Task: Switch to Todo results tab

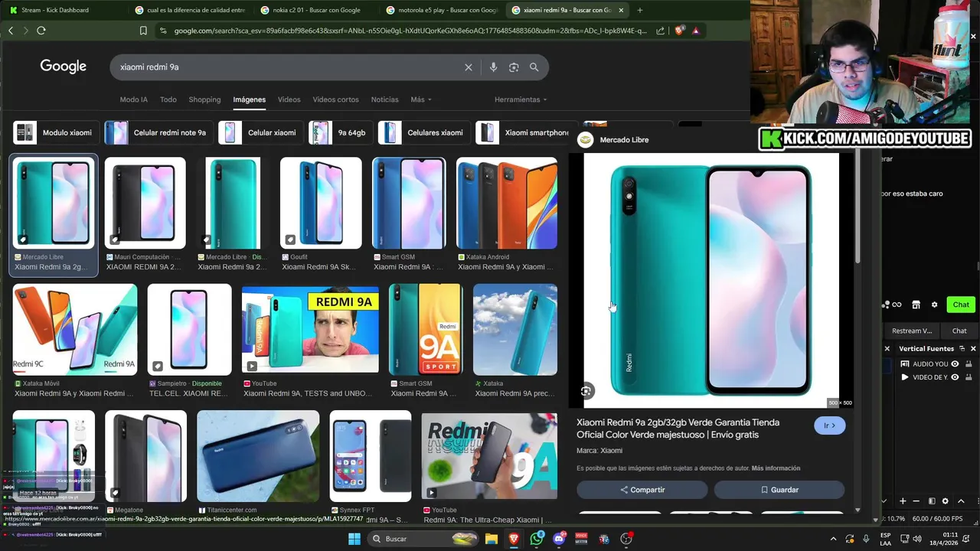Action: pyautogui.click(x=168, y=99)
